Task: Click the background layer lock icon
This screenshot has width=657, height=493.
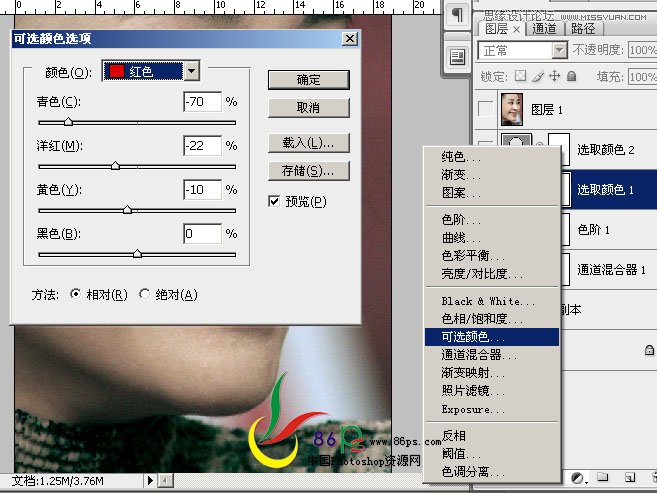Action: (649, 350)
